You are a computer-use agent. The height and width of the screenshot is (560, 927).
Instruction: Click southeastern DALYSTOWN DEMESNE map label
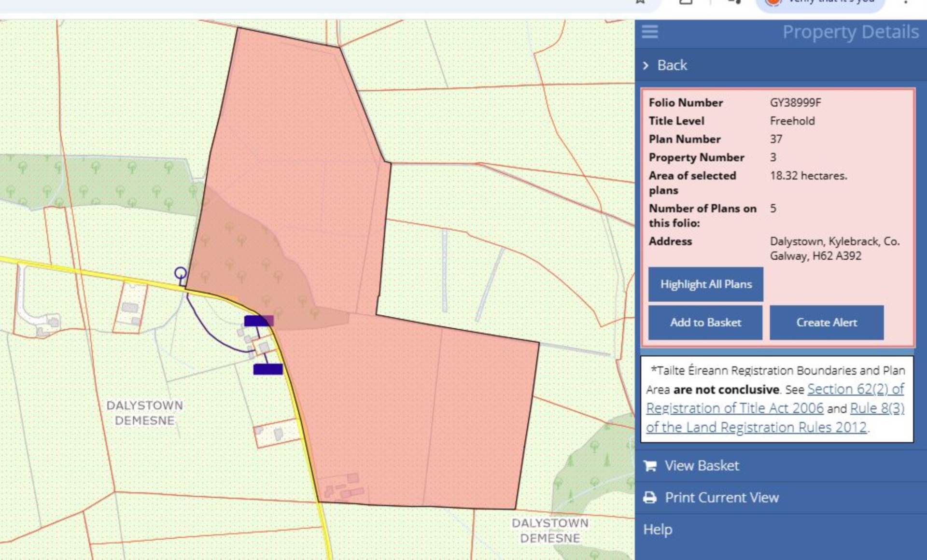[x=550, y=531]
